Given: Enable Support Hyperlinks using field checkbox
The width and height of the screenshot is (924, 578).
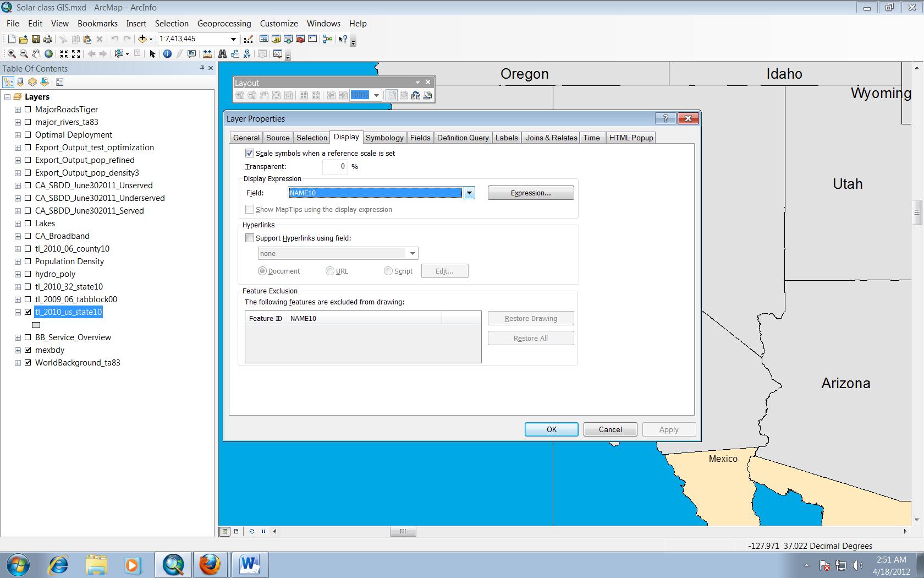Looking at the screenshot, I should 250,238.
